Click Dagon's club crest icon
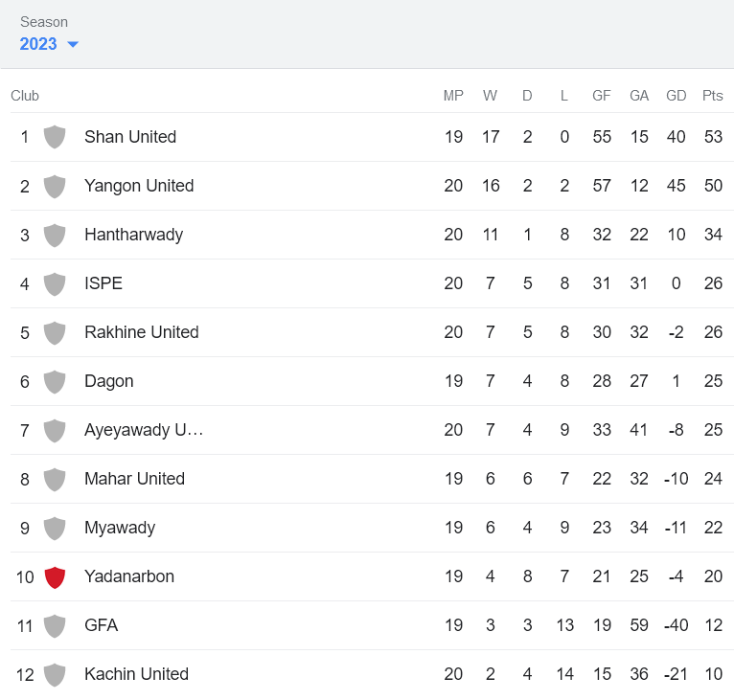The height and width of the screenshot is (700, 734). click(55, 381)
